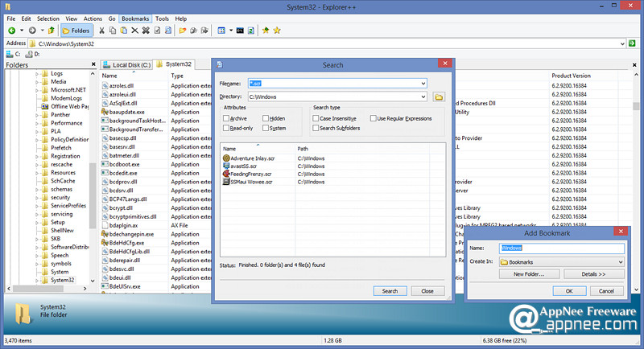This screenshot has height=349, width=644.
Task: Click the Organize Bookmarks star icon
Action: pyautogui.click(x=277, y=31)
